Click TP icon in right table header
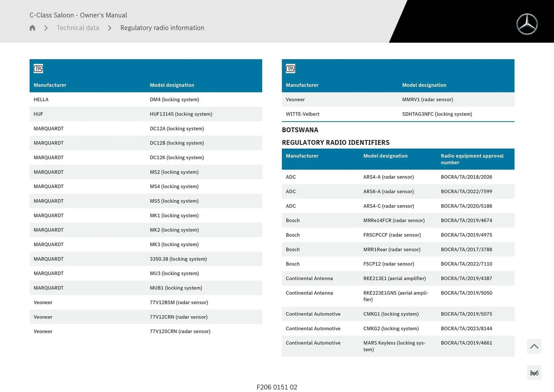 coord(290,69)
